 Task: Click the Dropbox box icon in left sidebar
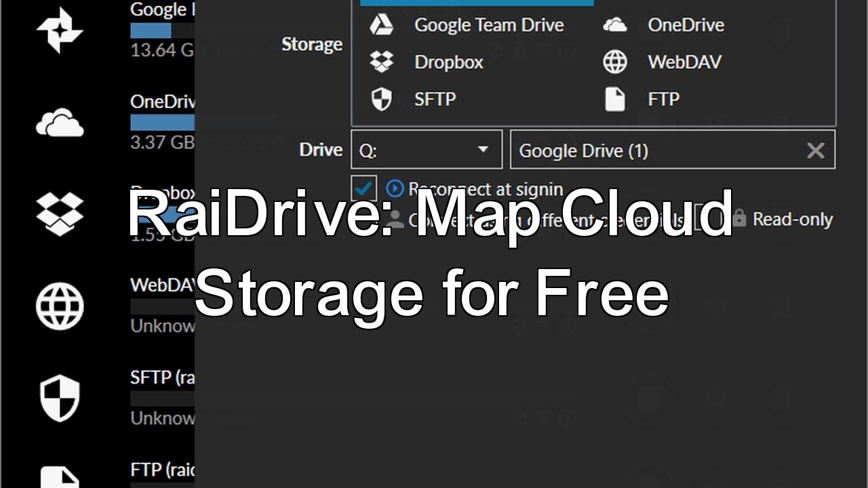click(60, 214)
